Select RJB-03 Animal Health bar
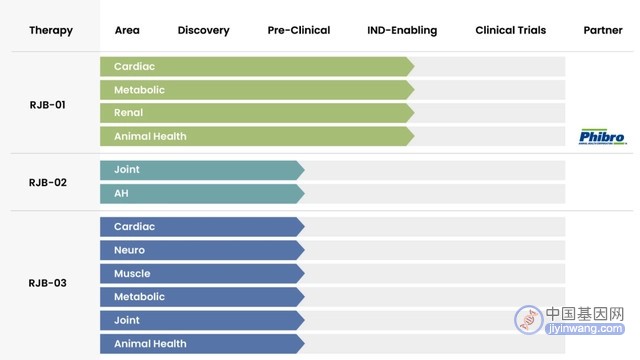 coord(202,344)
